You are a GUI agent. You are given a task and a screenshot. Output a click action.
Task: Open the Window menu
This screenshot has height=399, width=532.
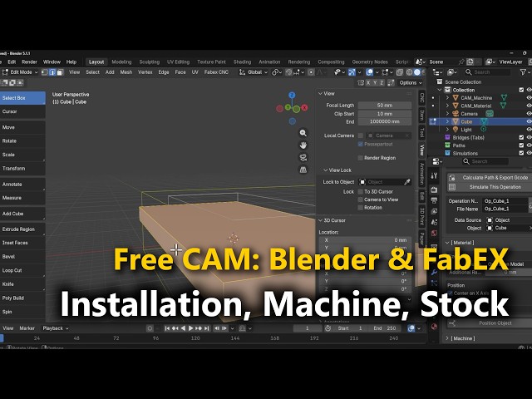click(52, 62)
